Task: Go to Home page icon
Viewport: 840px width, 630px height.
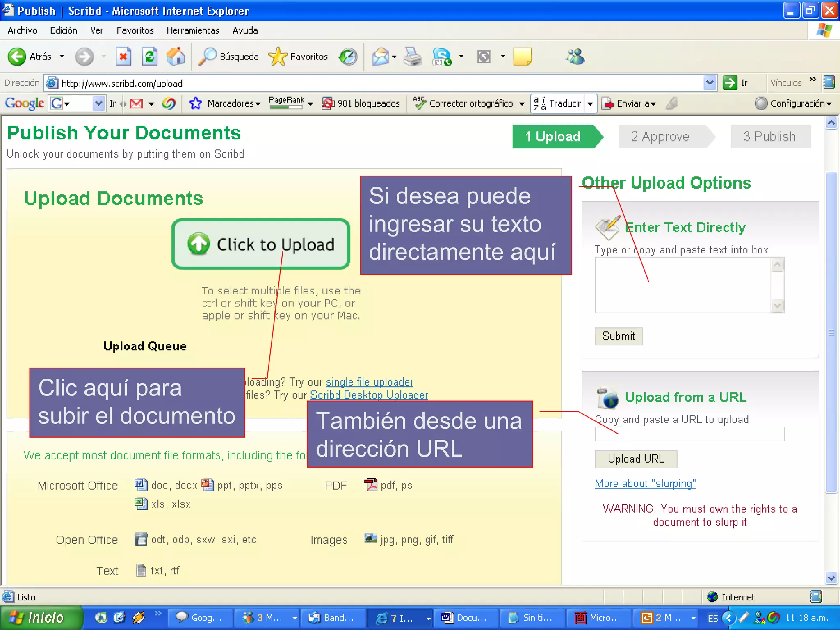Action: pos(176,57)
